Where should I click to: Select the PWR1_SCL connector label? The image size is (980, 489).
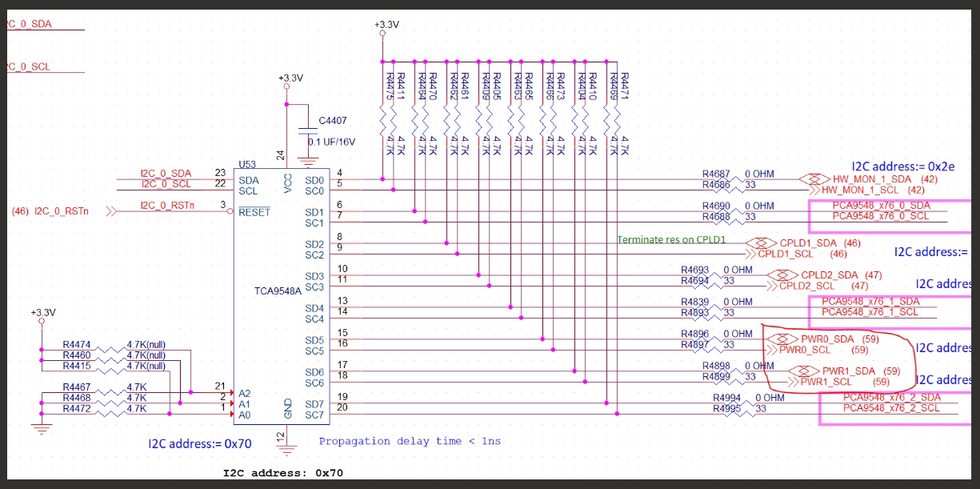coord(826,382)
